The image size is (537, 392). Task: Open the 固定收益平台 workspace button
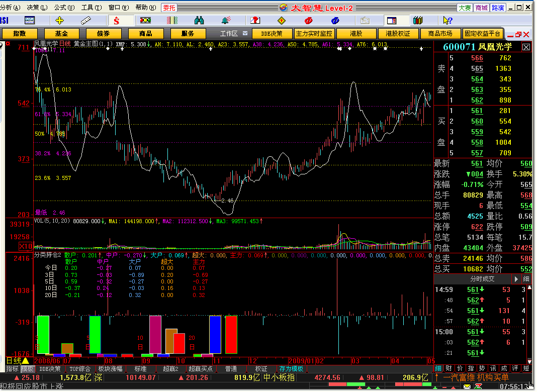click(482, 34)
